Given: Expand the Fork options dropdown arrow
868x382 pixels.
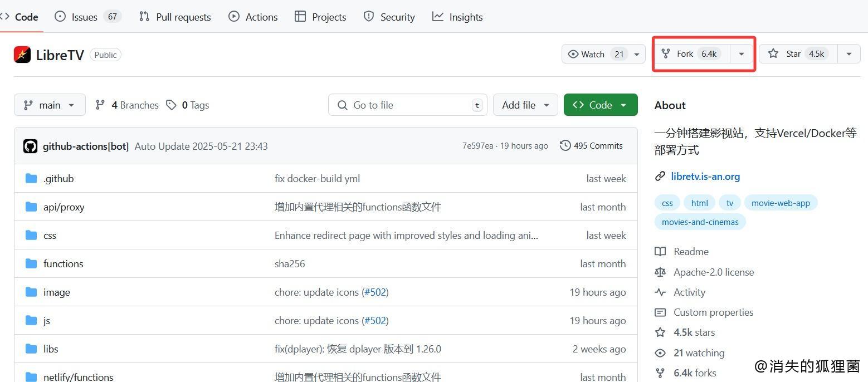Looking at the screenshot, I should tap(742, 54).
